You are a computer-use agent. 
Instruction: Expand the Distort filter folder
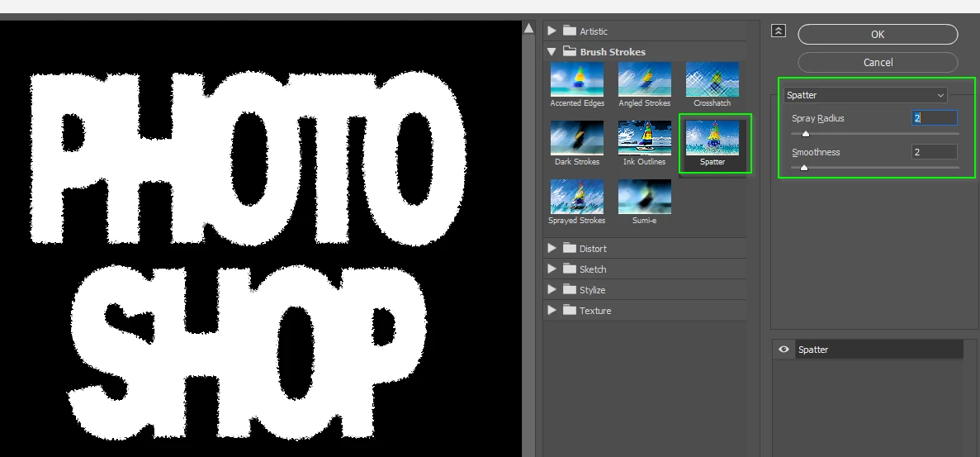(552, 248)
